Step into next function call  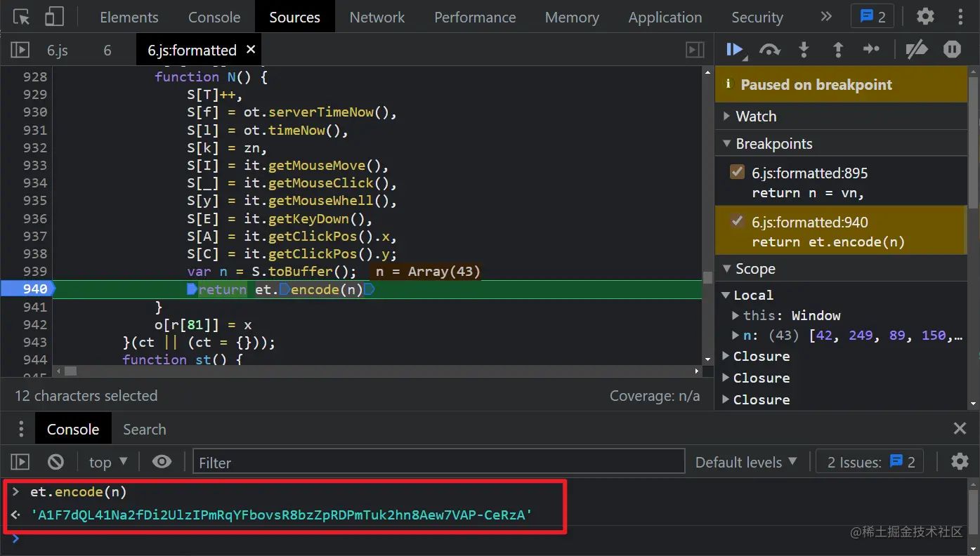click(804, 50)
